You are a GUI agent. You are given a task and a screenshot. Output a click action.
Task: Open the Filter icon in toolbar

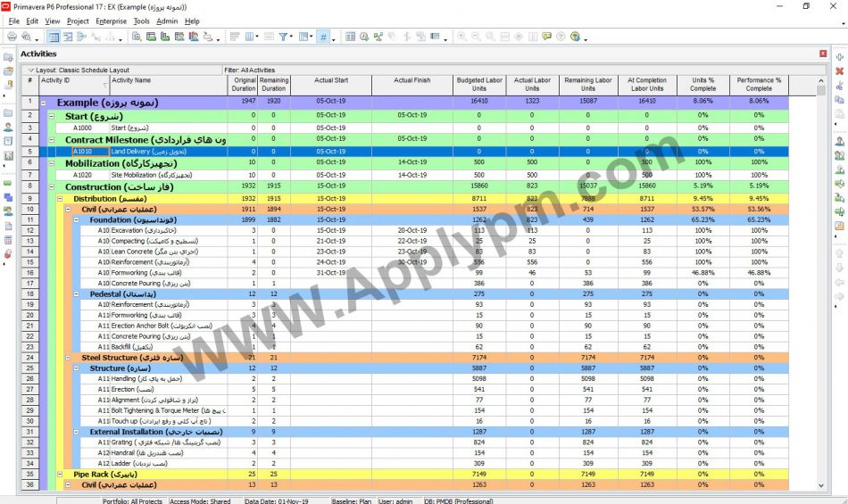pos(283,37)
